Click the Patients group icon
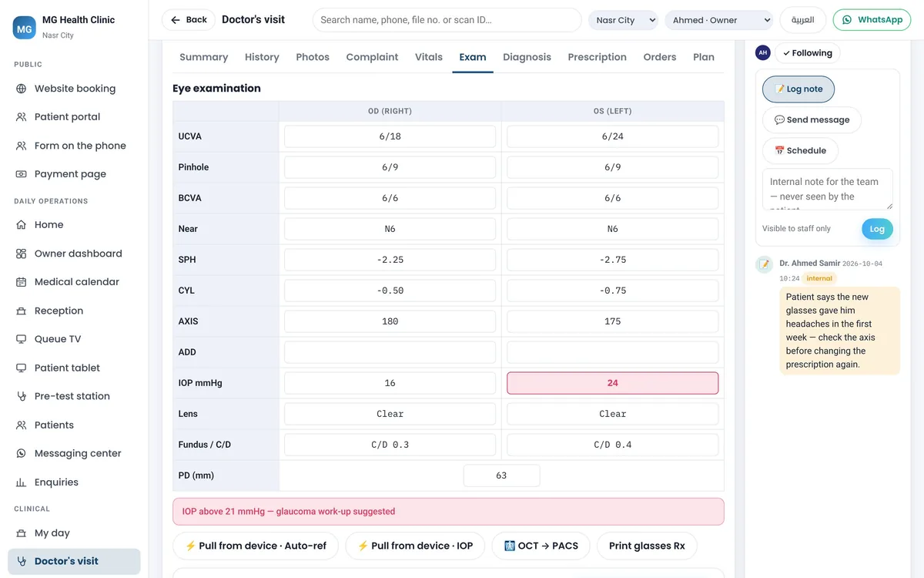This screenshot has height=578, width=924. point(22,425)
